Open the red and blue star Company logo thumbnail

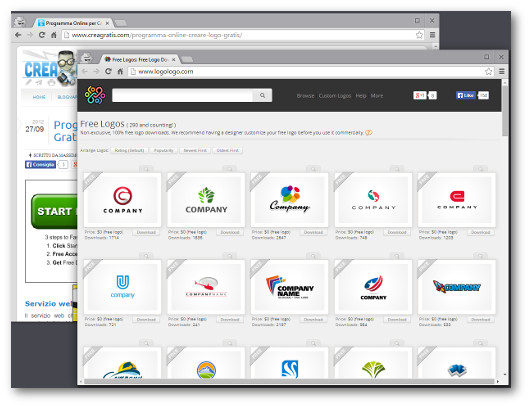(373, 287)
